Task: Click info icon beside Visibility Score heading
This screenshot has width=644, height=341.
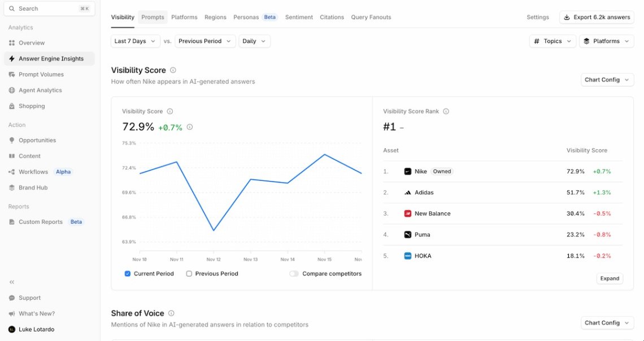Action: point(173,70)
